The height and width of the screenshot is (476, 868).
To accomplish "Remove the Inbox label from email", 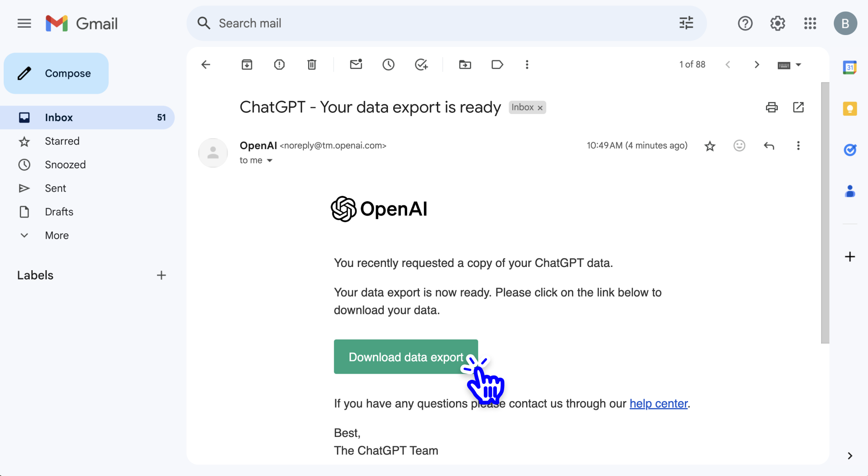I will 540,108.
